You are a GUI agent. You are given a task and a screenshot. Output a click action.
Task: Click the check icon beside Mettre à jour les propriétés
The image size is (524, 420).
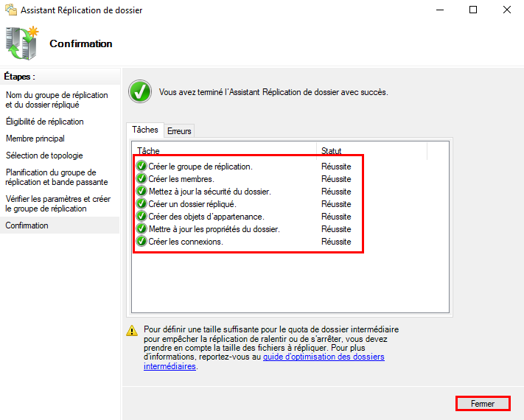(x=142, y=229)
